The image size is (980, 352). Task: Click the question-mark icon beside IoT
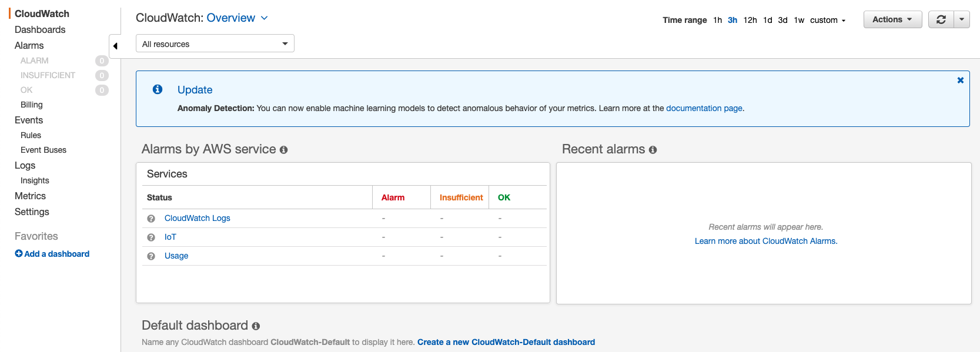151,237
